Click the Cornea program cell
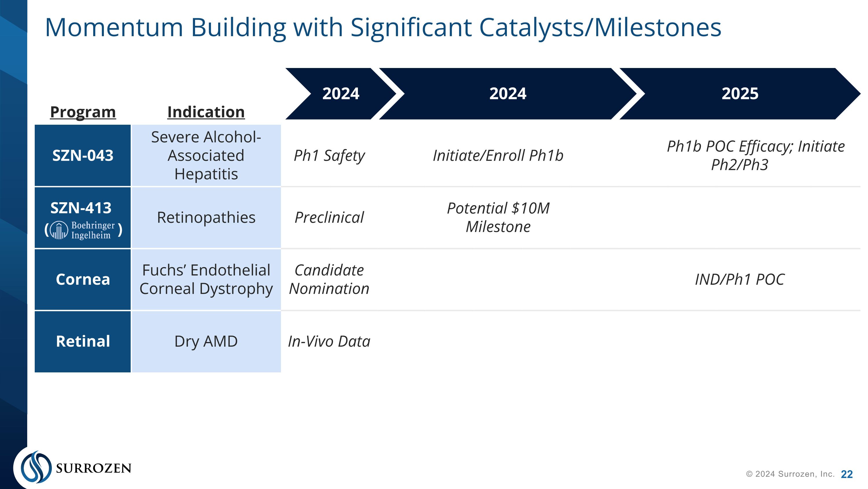868x489 pixels. click(82, 280)
